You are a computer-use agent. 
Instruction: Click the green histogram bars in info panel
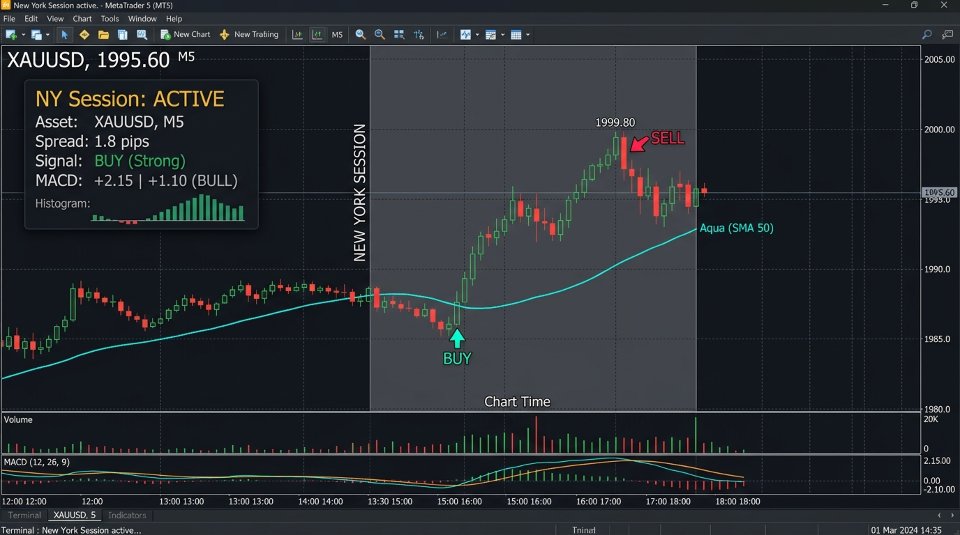click(x=168, y=208)
